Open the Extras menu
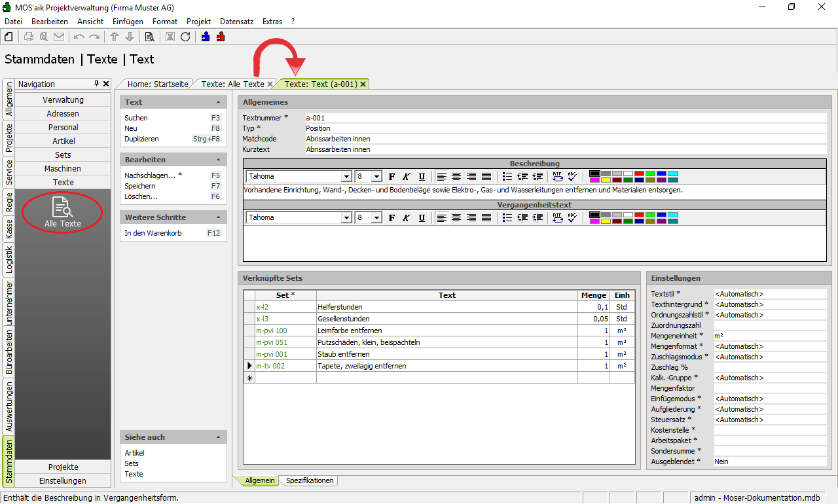The height and width of the screenshot is (504, 838). (x=272, y=22)
